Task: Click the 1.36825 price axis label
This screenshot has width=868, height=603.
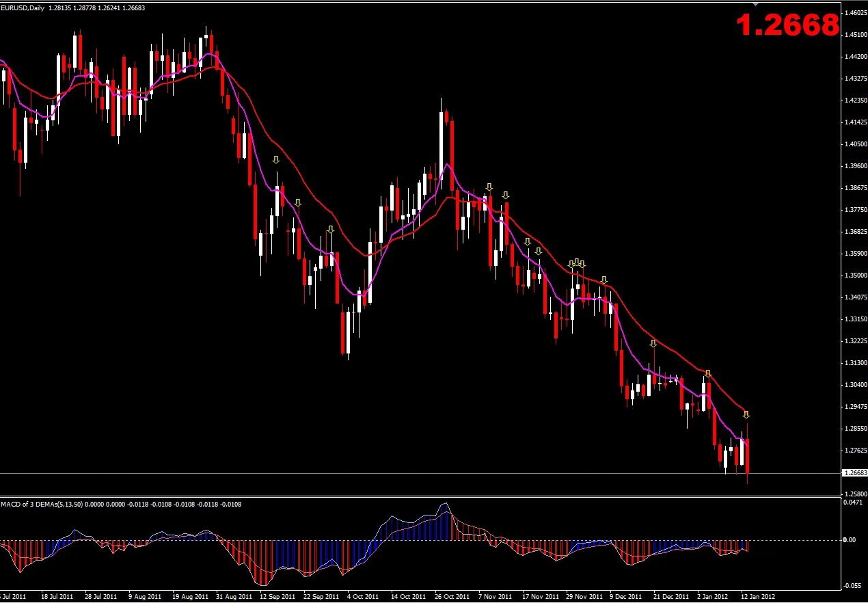Action: click(x=855, y=232)
